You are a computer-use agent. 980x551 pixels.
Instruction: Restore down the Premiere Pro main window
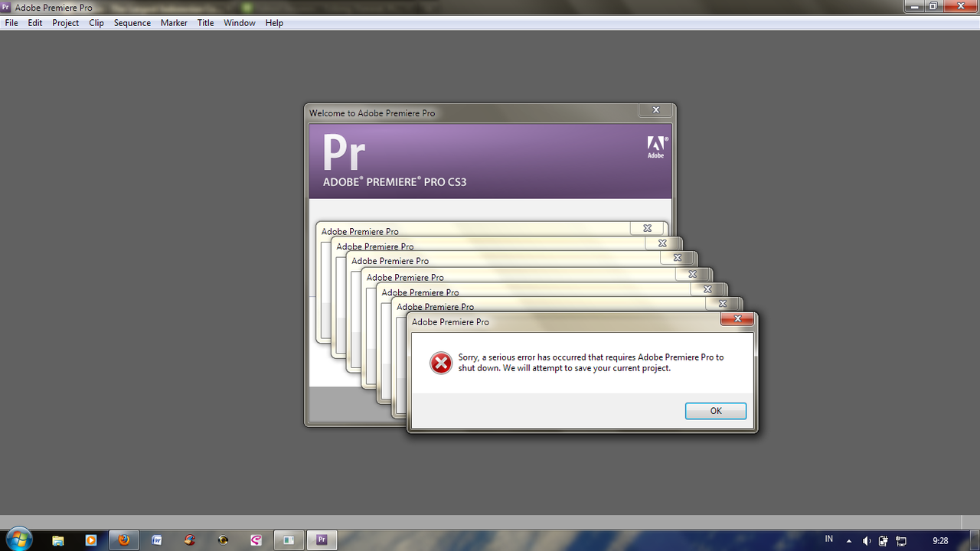(934, 6)
